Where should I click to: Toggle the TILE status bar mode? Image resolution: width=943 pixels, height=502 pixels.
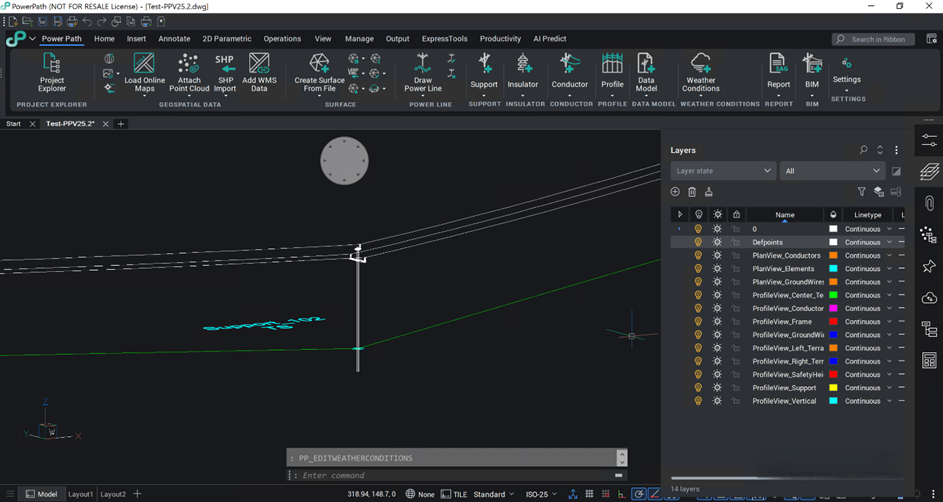pyautogui.click(x=454, y=494)
